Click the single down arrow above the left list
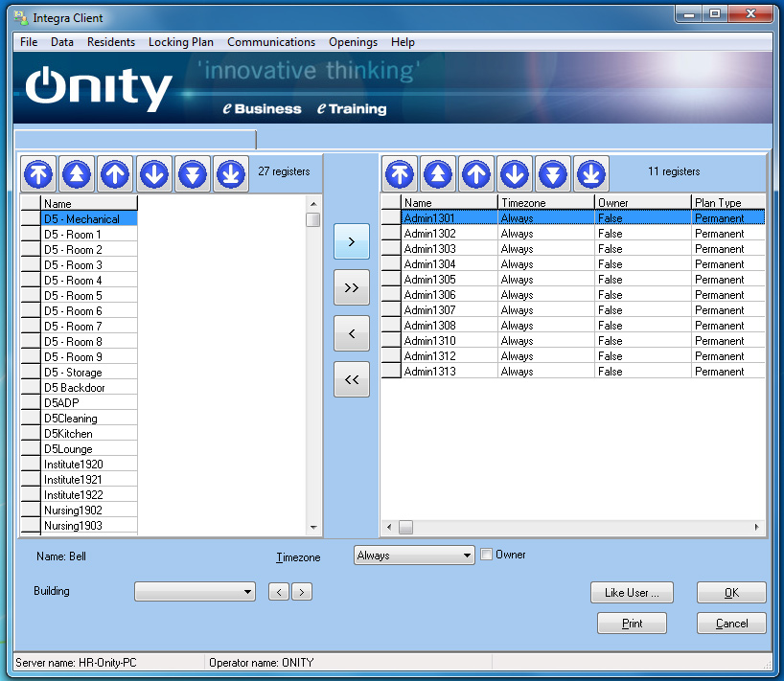 pos(154,173)
